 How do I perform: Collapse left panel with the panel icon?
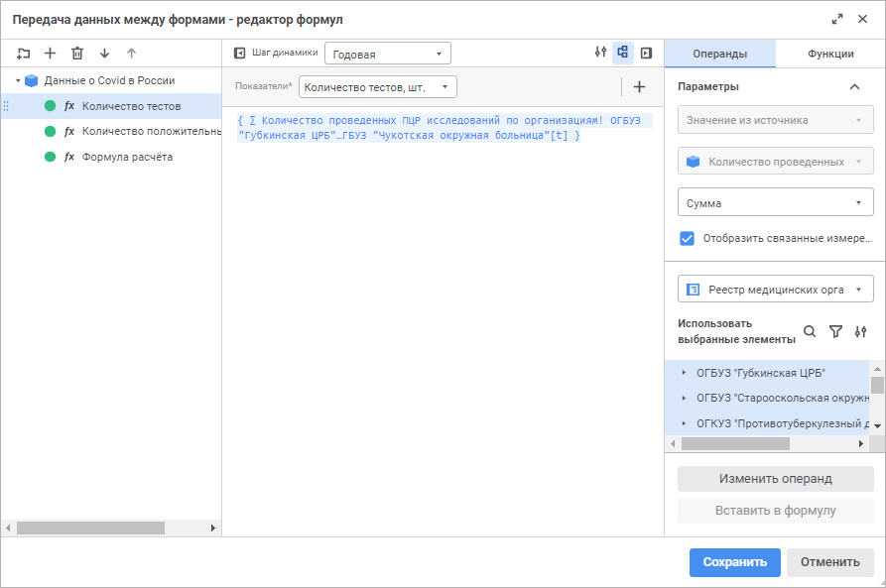239,54
